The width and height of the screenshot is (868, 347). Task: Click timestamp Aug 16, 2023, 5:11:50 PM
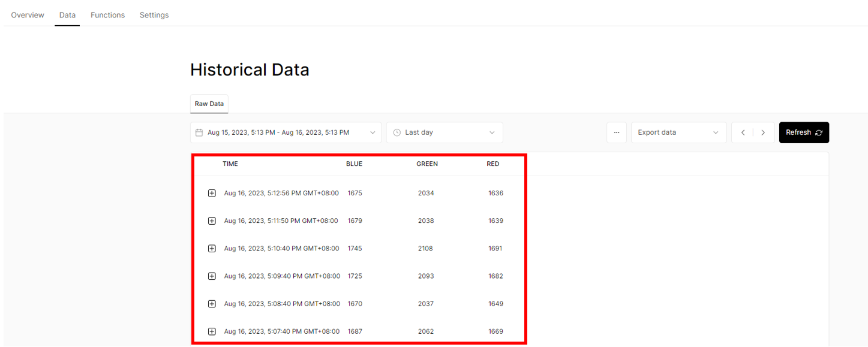[281, 221]
